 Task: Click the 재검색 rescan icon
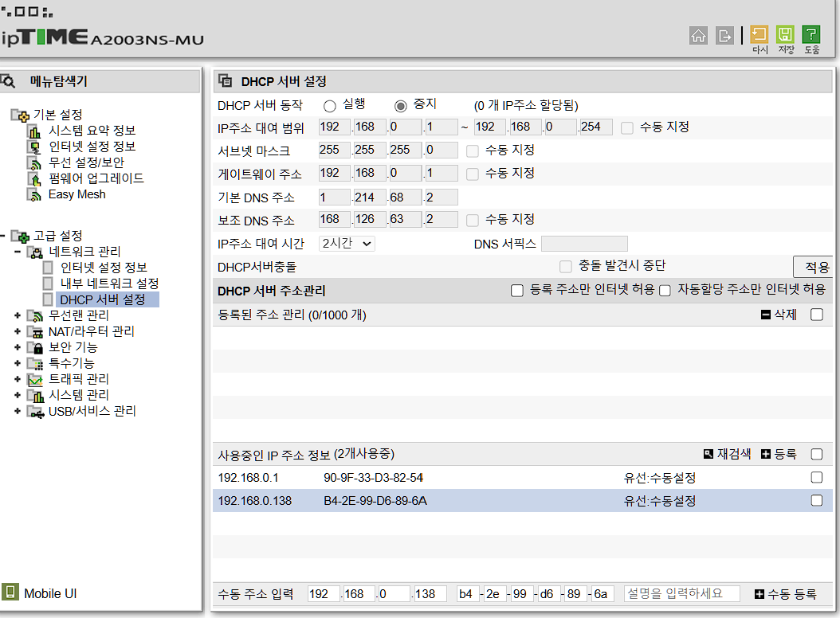709,454
